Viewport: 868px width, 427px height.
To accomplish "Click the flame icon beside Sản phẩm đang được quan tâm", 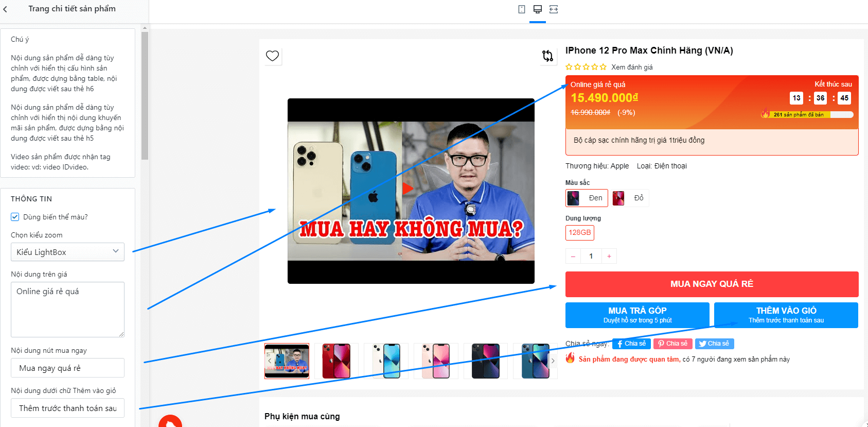I will coord(570,358).
